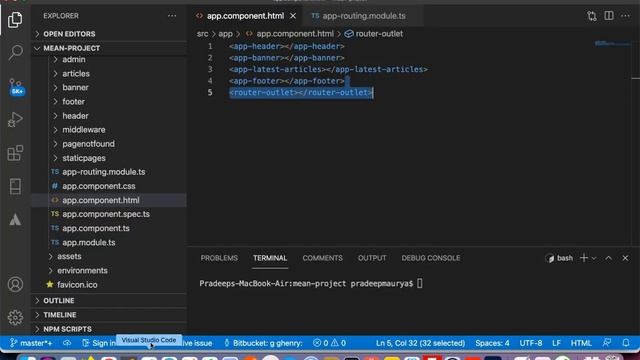Image resolution: width=640 pixels, height=360 pixels.
Task: Change encoding via UTF-8 indicator
Action: [x=531, y=343]
